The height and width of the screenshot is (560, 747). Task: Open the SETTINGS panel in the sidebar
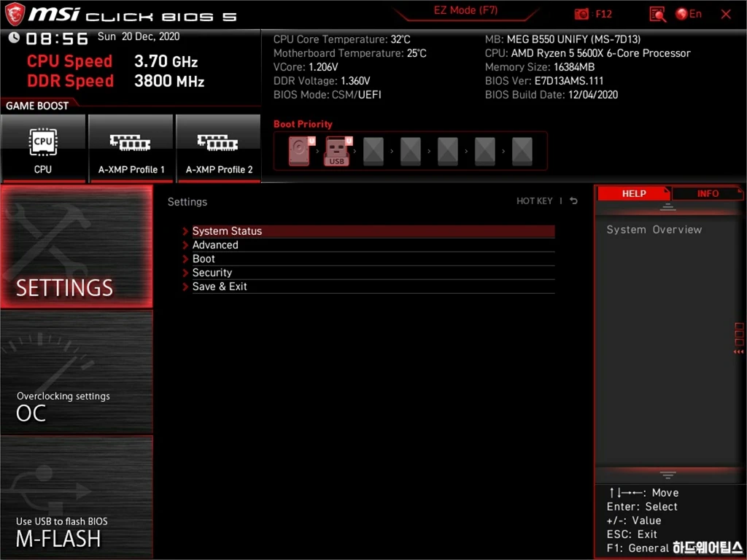click(x=77, y=246)
